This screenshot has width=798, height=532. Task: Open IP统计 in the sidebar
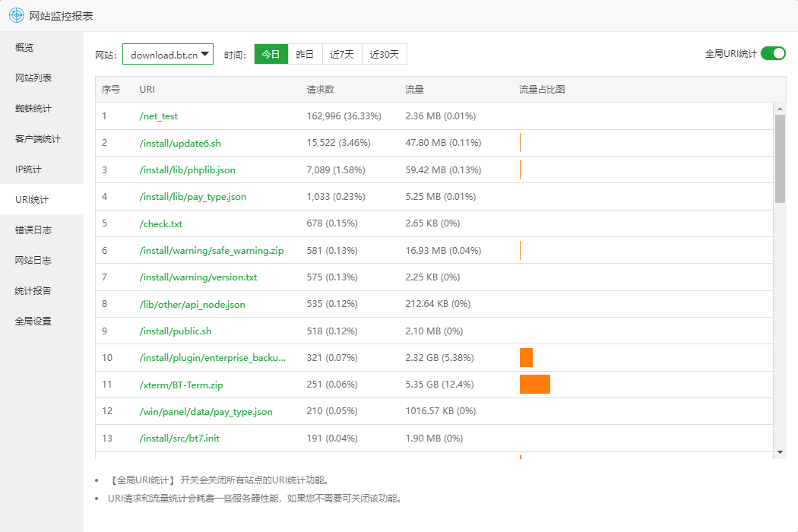coord(42,169)
